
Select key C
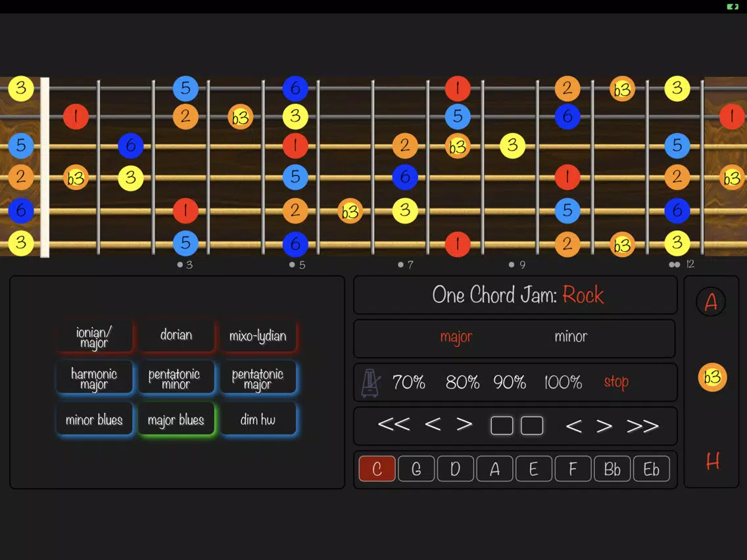[377, 469]
